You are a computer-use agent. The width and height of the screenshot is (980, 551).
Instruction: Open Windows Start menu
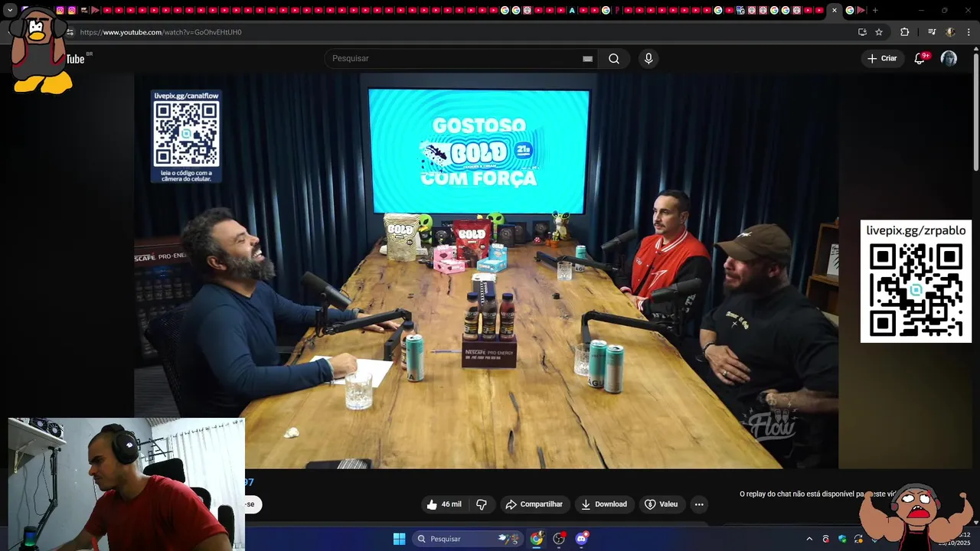tap(399, 539)
